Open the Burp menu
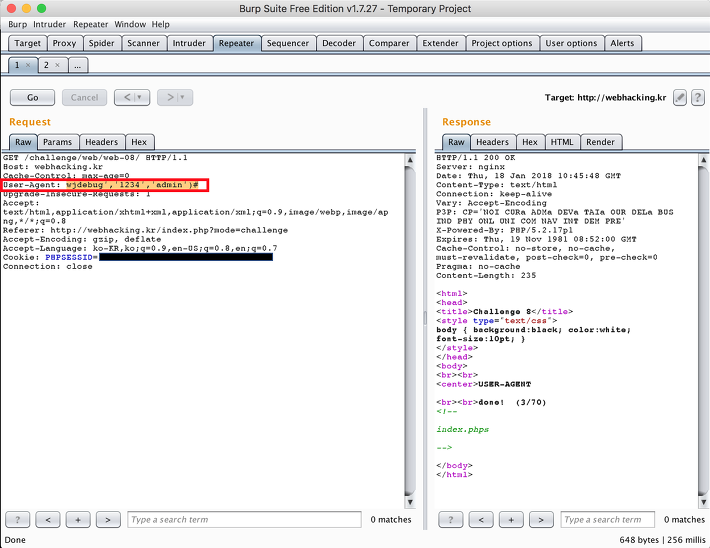Screen dimensions: 710x548 coord(17,24)
